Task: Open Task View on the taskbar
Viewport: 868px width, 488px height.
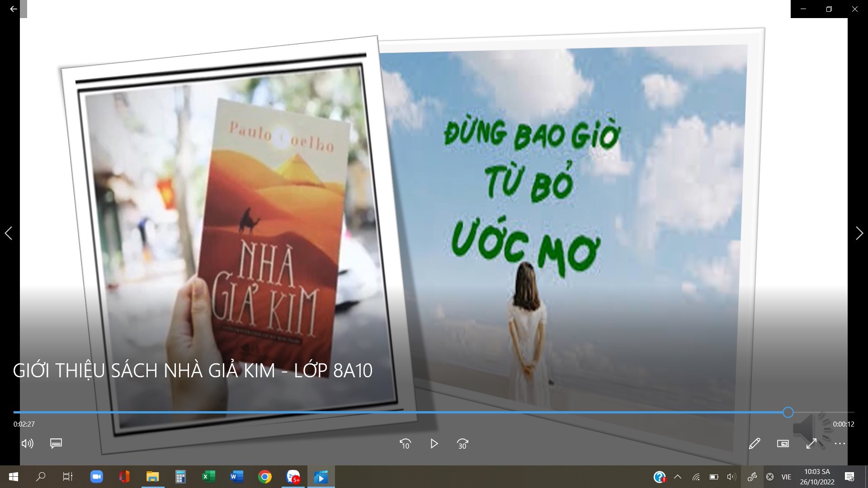Action: tap(68, 477)
